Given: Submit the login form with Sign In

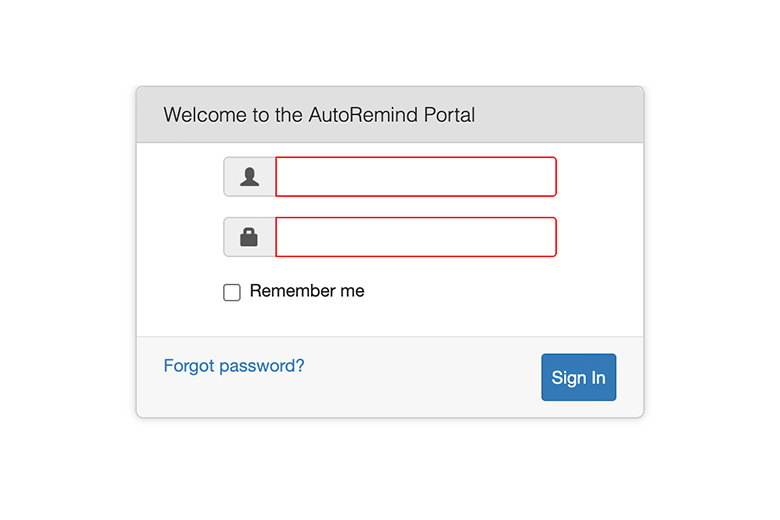Looking at the screenshot, I should (578, 377).
